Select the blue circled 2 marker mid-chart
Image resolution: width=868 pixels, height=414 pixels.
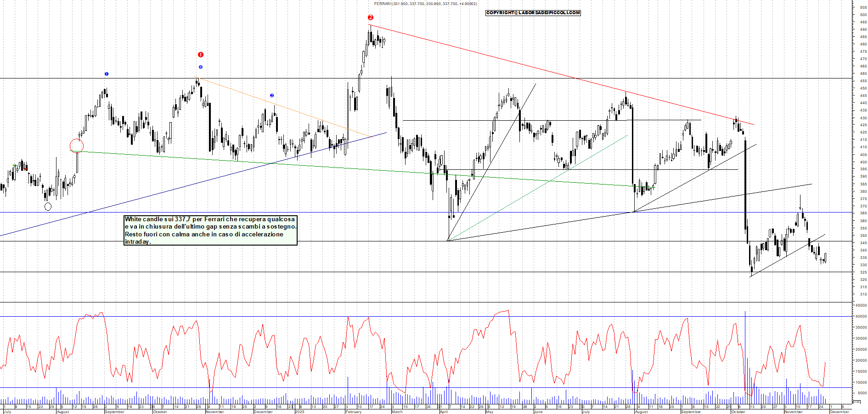pos(272,95)
